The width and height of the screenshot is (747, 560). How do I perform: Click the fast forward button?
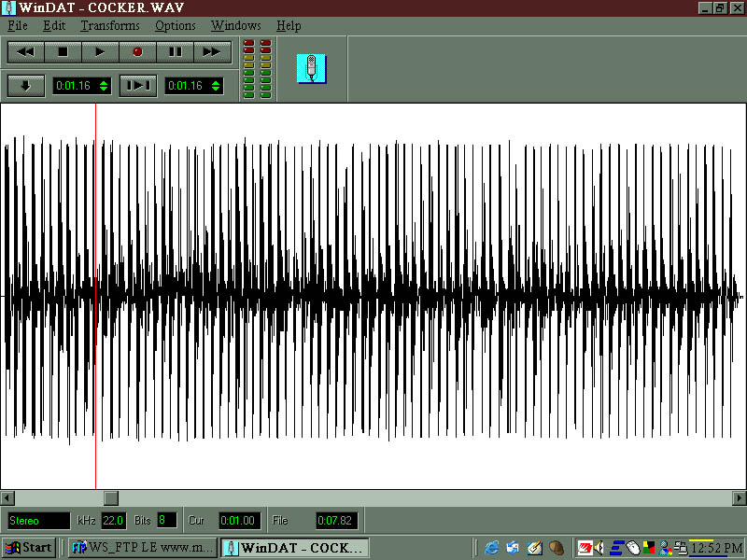click(x=212, y=51)
